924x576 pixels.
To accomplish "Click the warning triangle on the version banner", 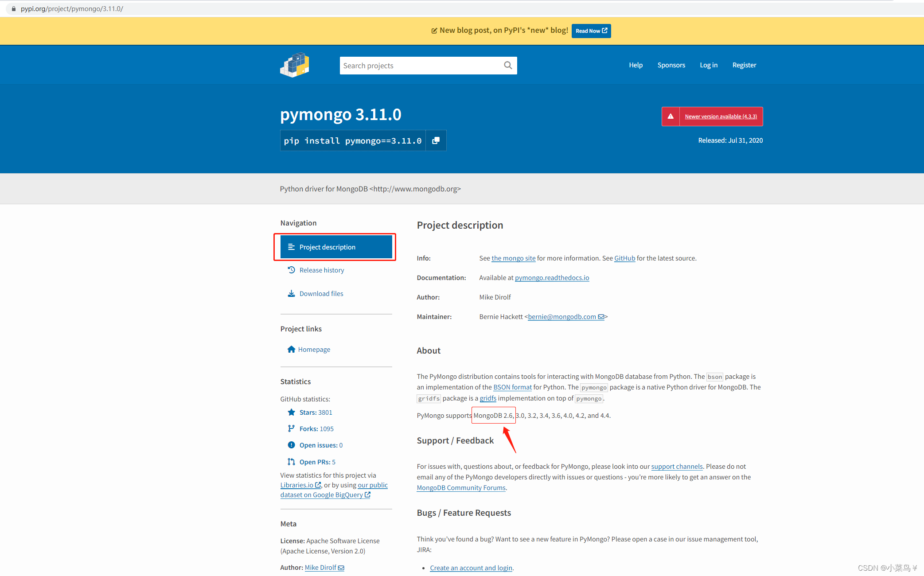I will pyautogui.click(x=671, y=116).
